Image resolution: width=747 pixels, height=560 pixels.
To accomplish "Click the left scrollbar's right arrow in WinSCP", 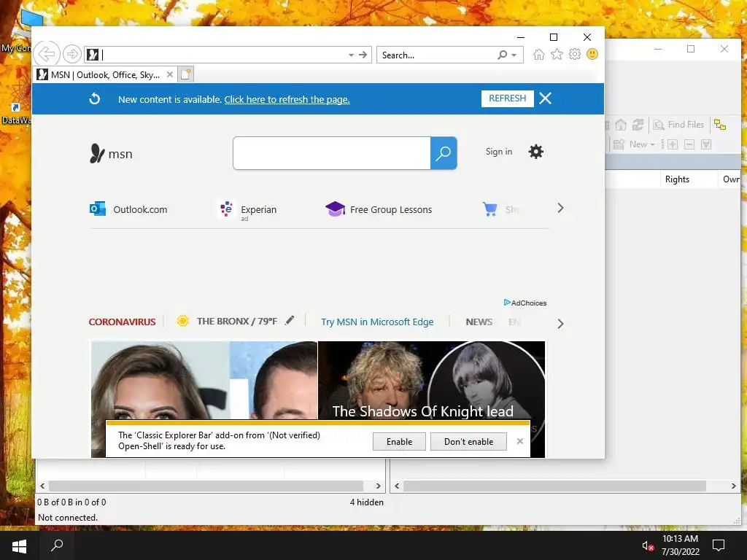I will 379,486.
